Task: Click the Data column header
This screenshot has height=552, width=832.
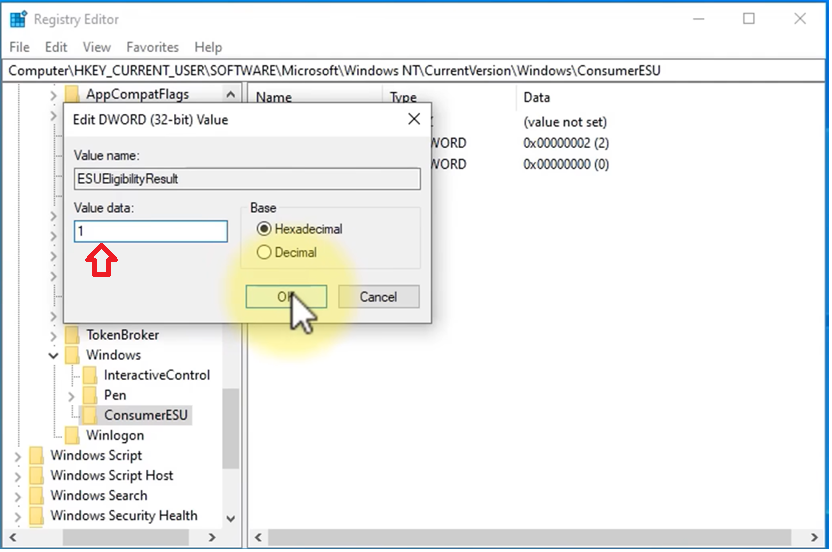Action: 536,97
